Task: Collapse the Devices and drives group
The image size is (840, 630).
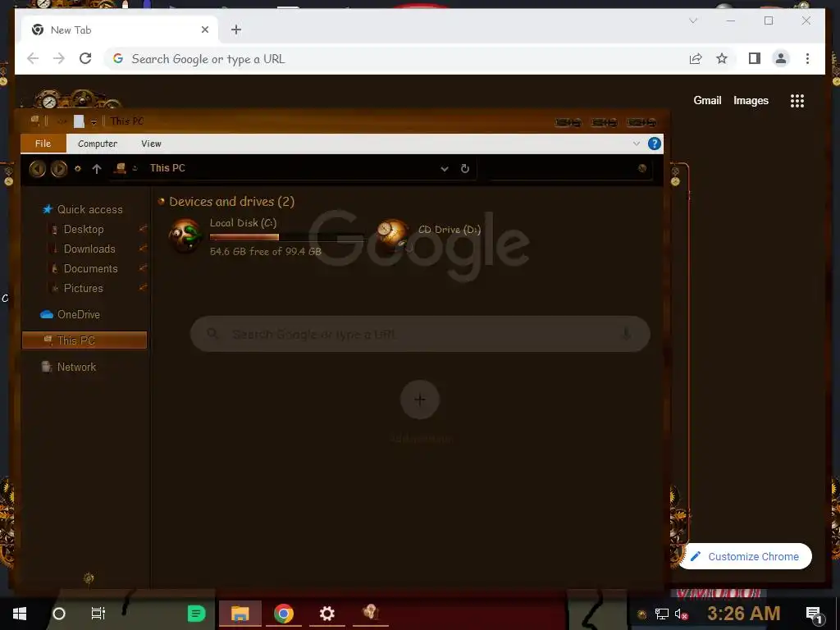Action: tap(162, 202)
